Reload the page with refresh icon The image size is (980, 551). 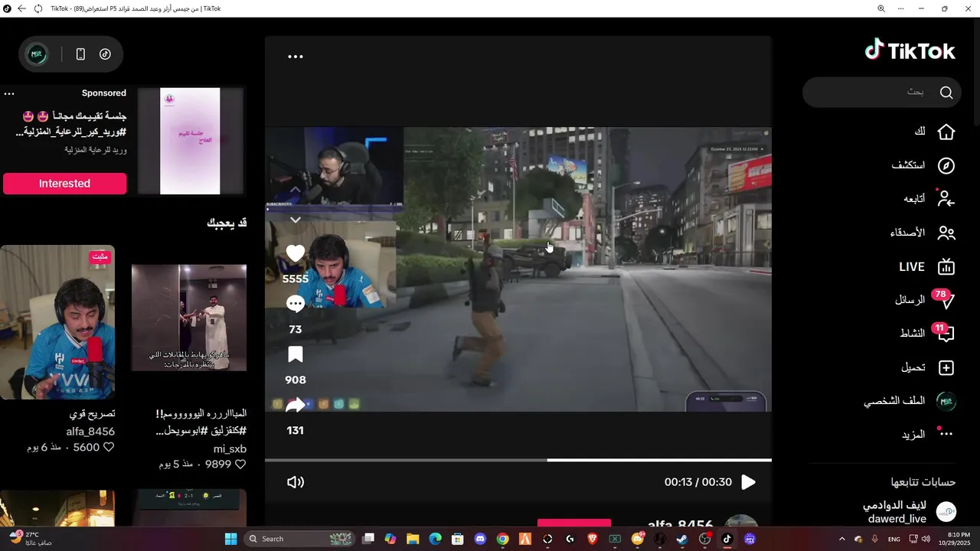click(x=38, y=8)
